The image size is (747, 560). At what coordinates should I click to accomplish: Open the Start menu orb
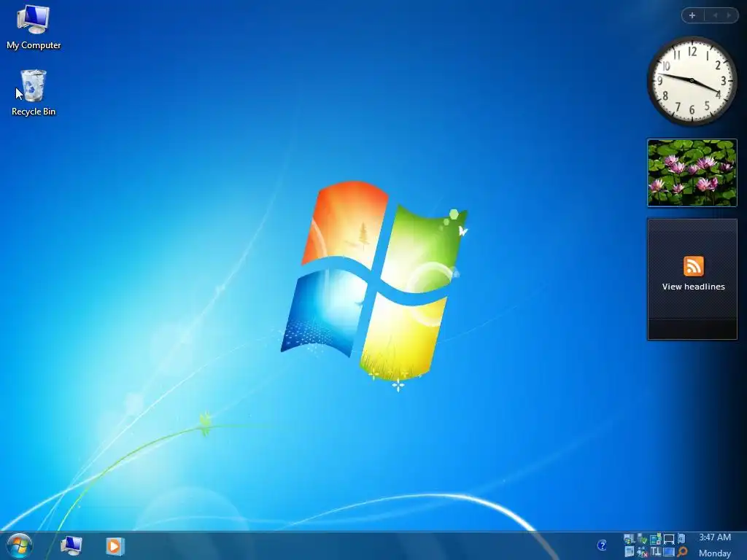point(20,545)
